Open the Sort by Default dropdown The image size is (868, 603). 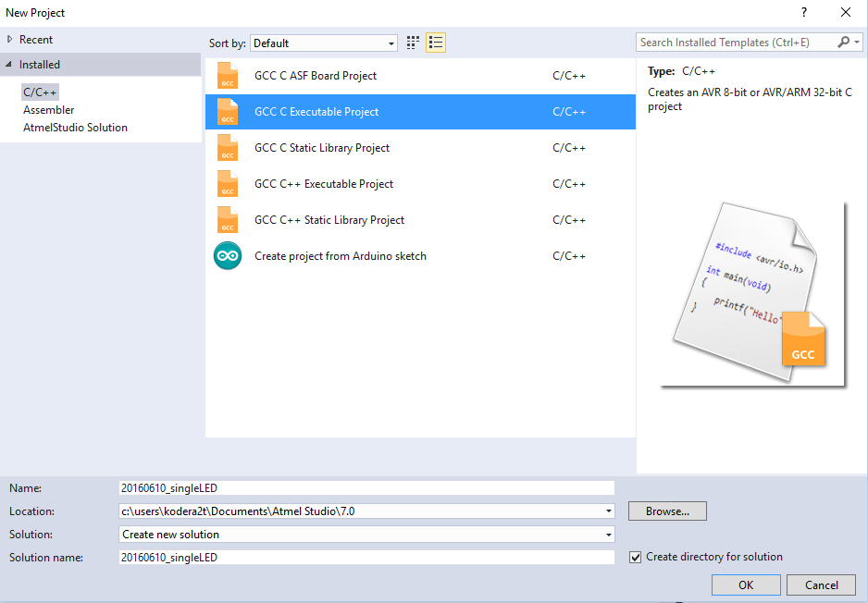coord(324,43)
